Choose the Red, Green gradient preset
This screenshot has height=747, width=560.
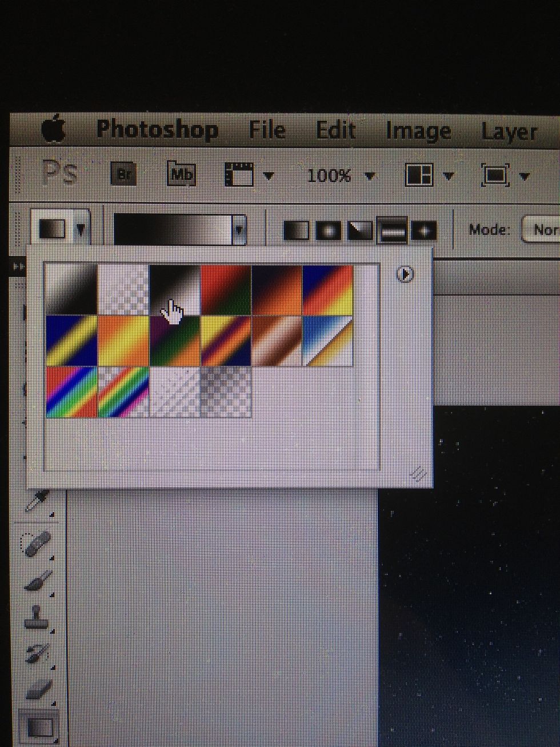click(x=226, y=290)
